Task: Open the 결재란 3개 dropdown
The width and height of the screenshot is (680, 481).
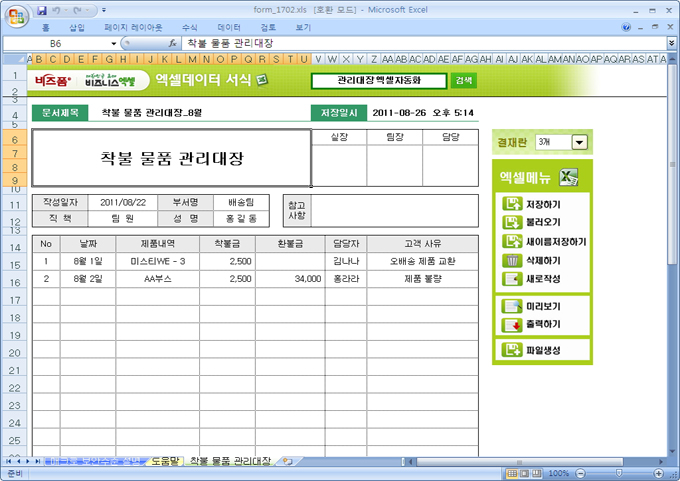Action: 579,142
